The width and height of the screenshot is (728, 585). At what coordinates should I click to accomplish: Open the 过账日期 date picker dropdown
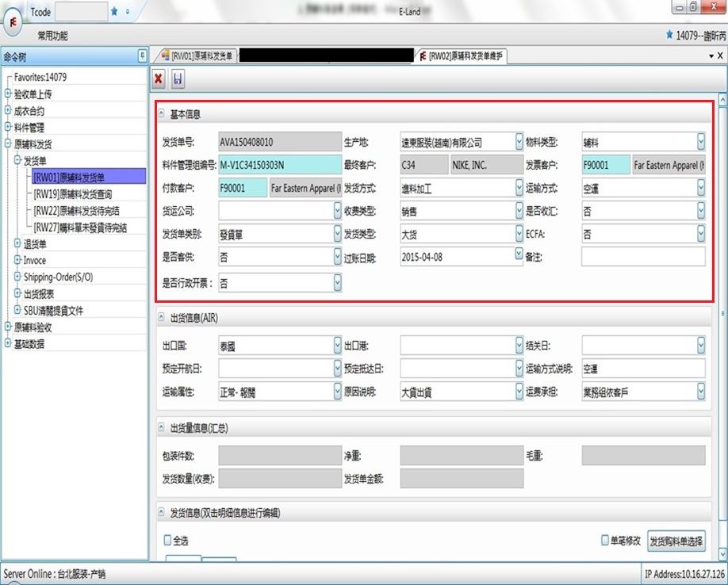coord(519,257)
